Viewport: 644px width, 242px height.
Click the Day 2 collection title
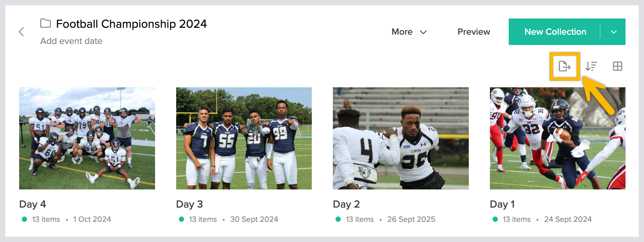pyautogui.click(x=346, y=204)
